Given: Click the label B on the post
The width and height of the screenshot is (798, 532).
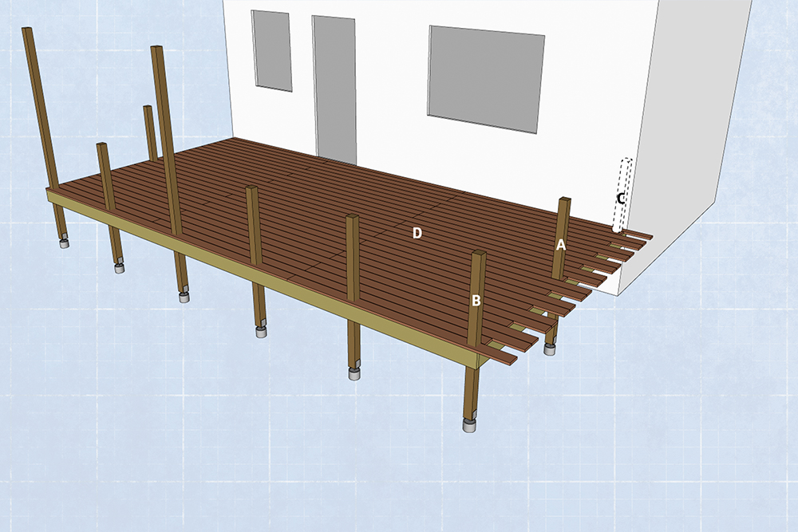Looking at the screenshot, I should [x=476, y=301].
